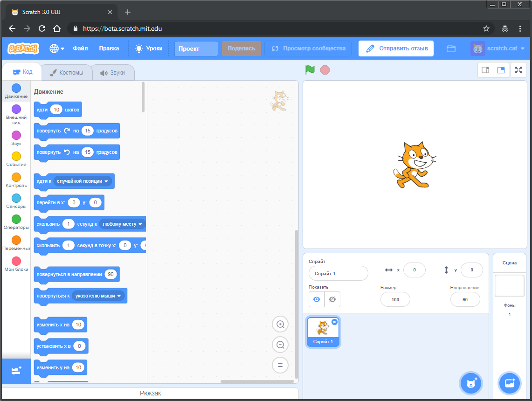532x401 pixels.
Task: Enter full screen stage mode
Action: point(518,70)
